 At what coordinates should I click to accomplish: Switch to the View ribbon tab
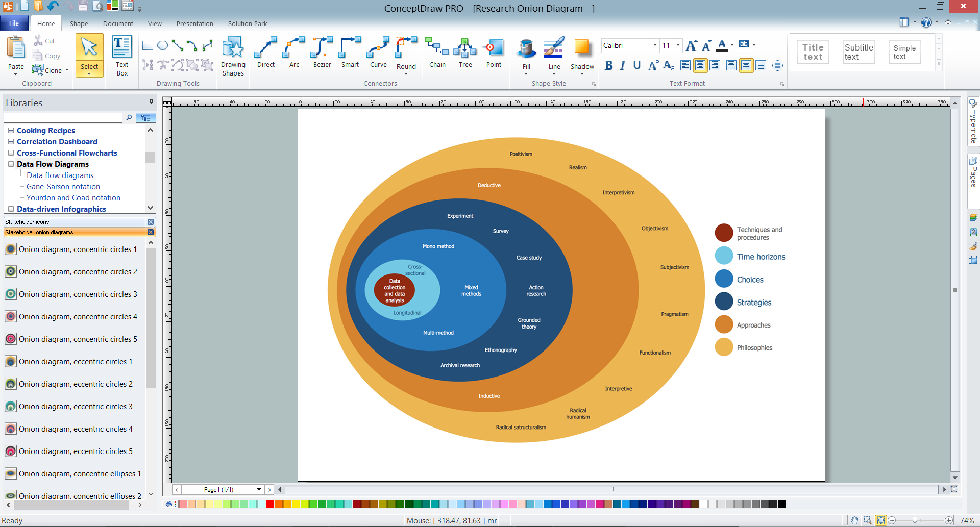[x=155, y=23]
